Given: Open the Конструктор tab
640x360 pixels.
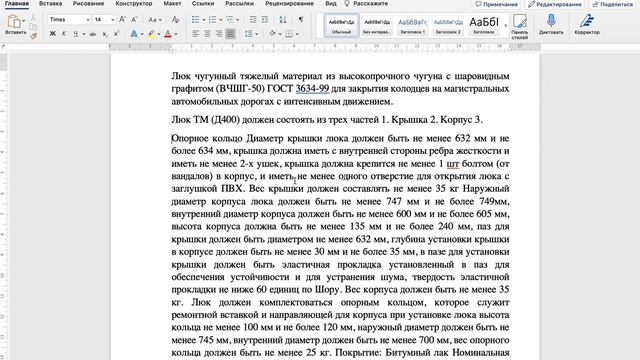Looking at the screenshot, I should coord(134,4).
